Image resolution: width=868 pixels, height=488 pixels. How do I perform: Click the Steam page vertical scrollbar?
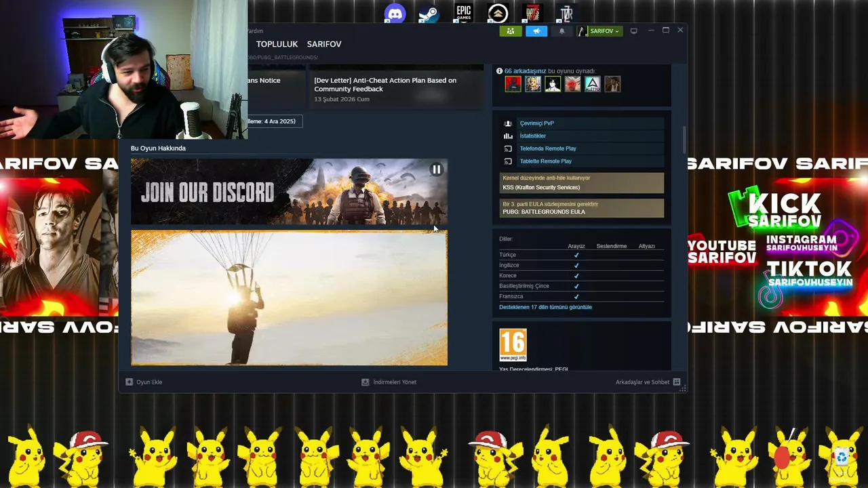point(684,140)
